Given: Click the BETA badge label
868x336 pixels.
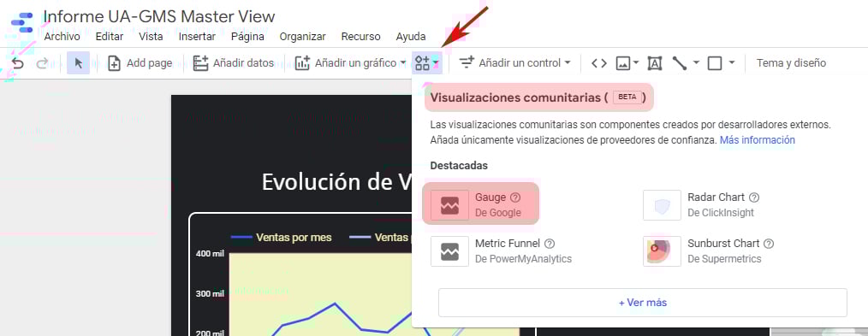Looking at the screenshot, I should coord(627,97).
